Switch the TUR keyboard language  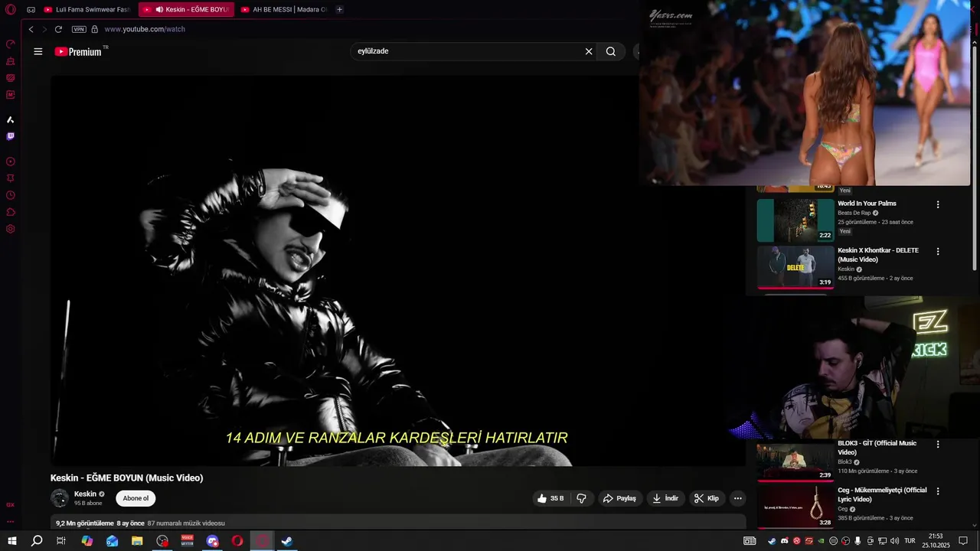(910, 541)
